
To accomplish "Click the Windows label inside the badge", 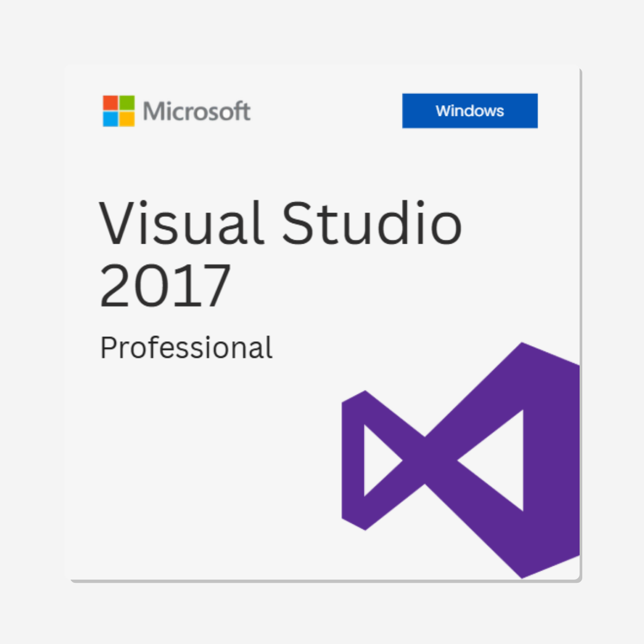I will click(x=470, y=111).
